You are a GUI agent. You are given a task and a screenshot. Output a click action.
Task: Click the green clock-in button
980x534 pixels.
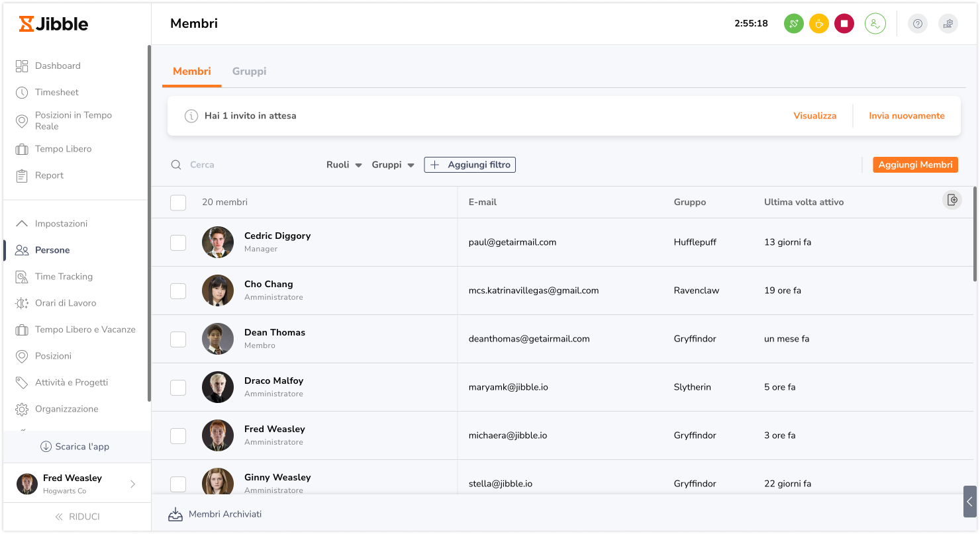[x=794, y=24]
